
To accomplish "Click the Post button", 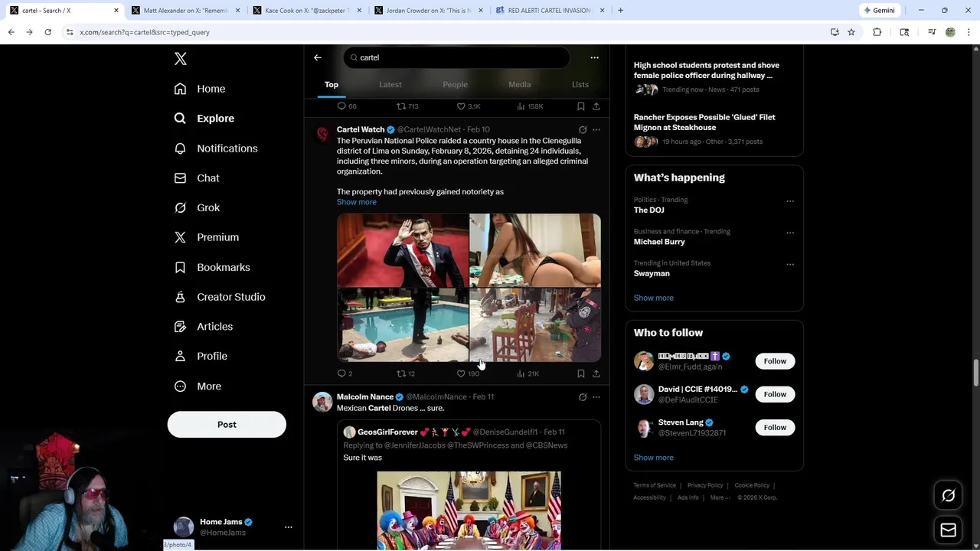I will 227,425.
